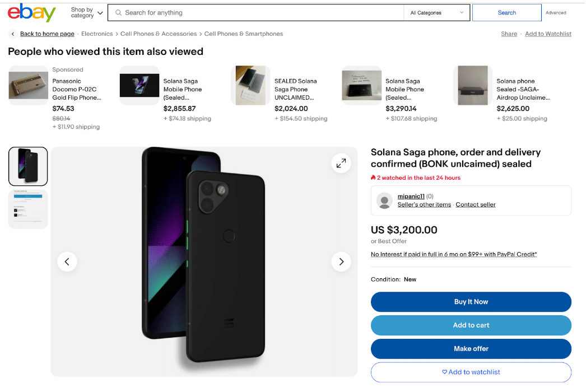The image size is (586, 392).
Task: Open the Cell Phones & Accessories breadcrumb
Action: [x=159, y=34]
